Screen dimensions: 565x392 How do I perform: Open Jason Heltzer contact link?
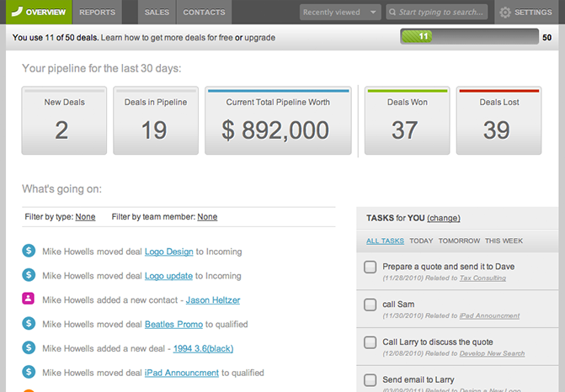213,299
